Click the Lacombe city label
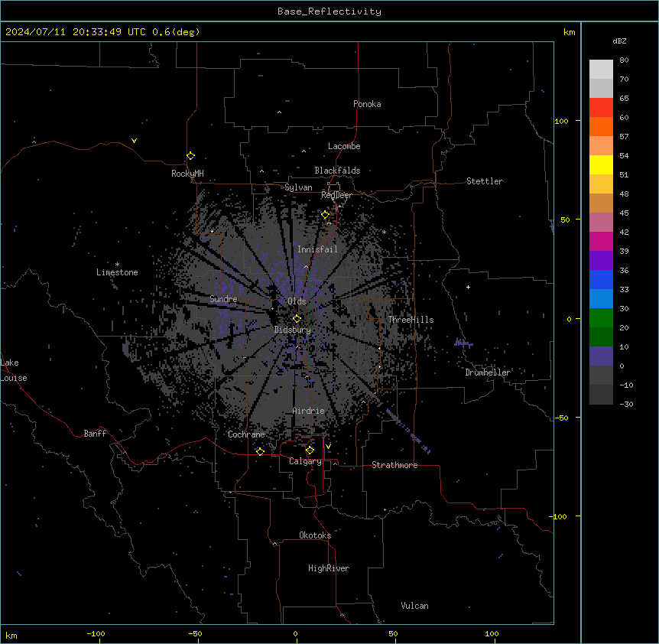659x644 pixels. 344,146
